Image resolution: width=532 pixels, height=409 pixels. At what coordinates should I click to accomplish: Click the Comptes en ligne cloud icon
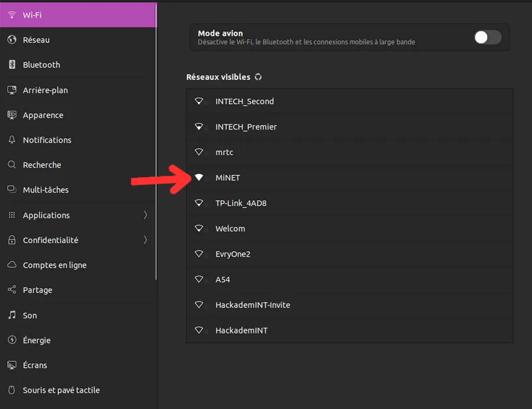[12, 265]
